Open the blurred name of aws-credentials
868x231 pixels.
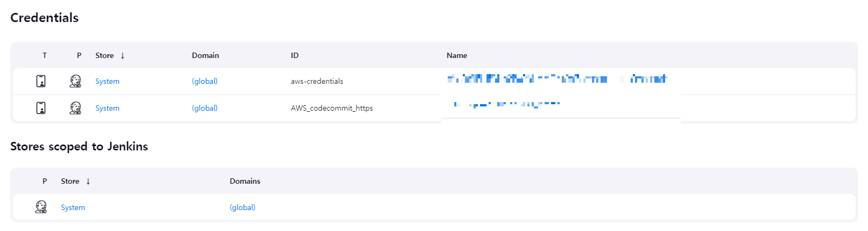557,79
